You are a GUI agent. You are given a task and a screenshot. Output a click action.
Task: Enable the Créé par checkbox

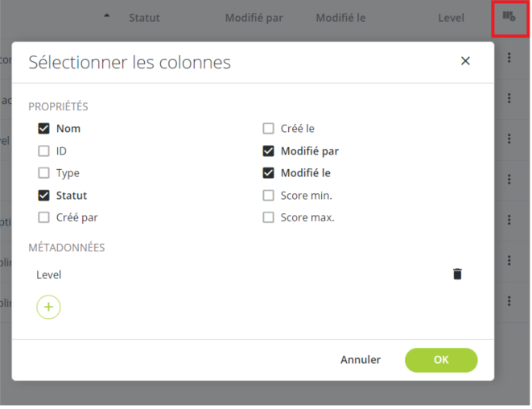point(43,217)
